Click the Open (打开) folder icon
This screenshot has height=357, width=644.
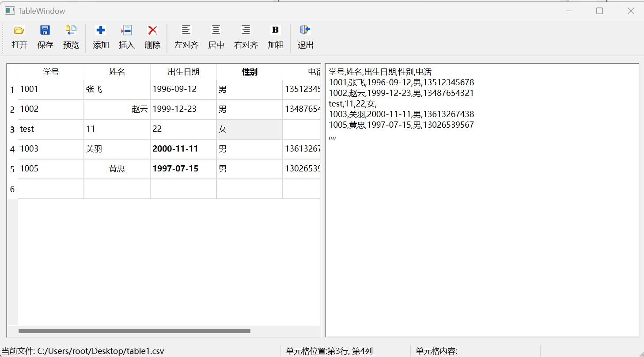click(x=19, y=30)
